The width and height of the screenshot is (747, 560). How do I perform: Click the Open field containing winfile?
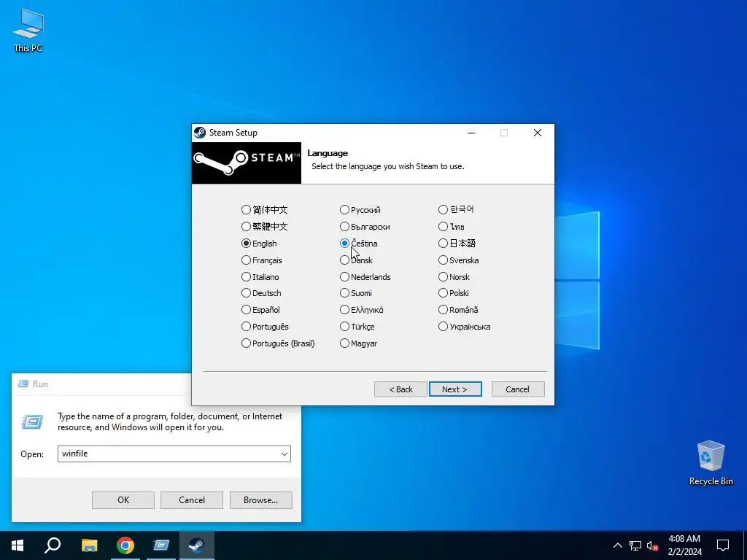tap(174, 454)
